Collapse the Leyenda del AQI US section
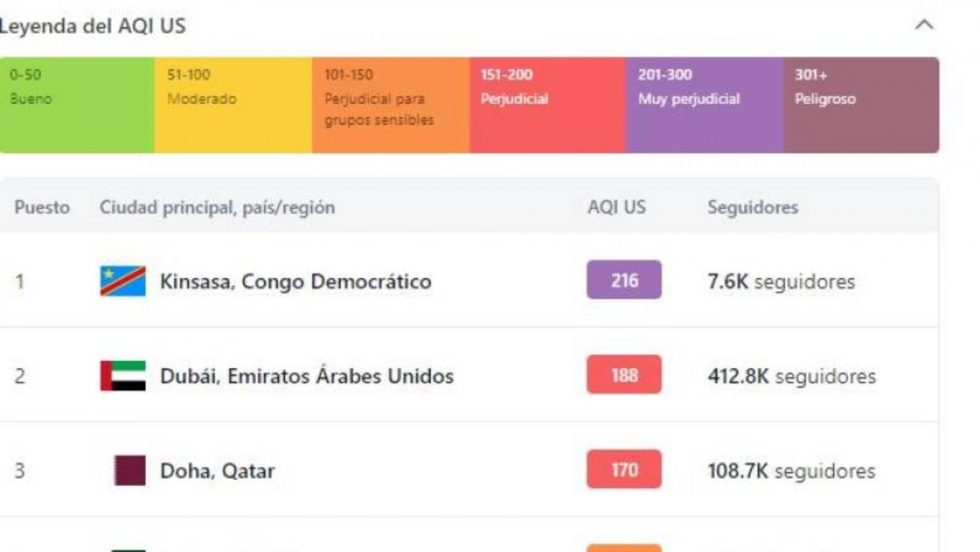The height and width of the screenshot is (552, 980). click(x=924, y=25)
